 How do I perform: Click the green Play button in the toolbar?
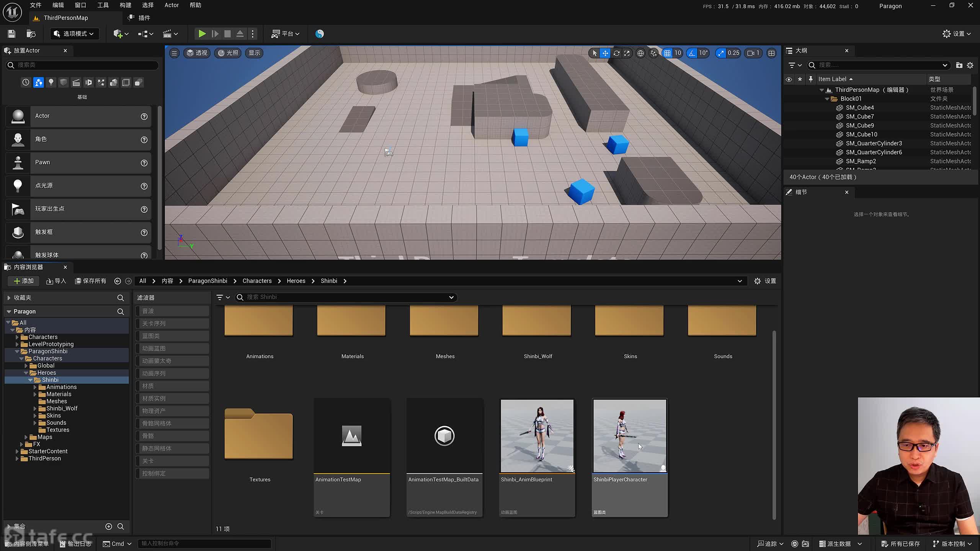click(202, 34)
